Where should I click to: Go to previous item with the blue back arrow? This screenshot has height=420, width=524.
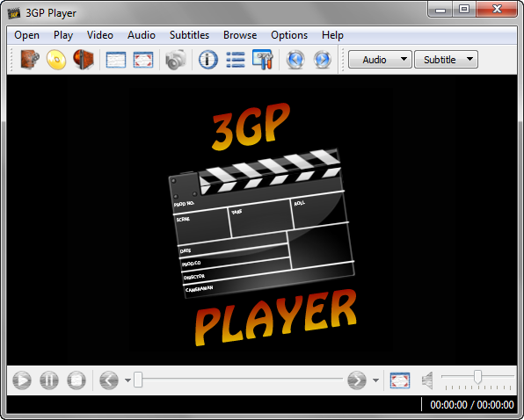point(295,60)
